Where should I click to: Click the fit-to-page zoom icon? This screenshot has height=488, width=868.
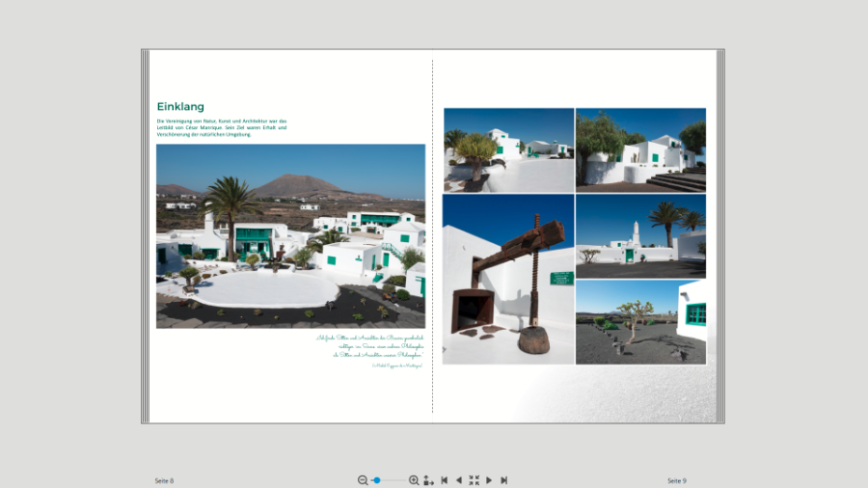pos(428,480)
